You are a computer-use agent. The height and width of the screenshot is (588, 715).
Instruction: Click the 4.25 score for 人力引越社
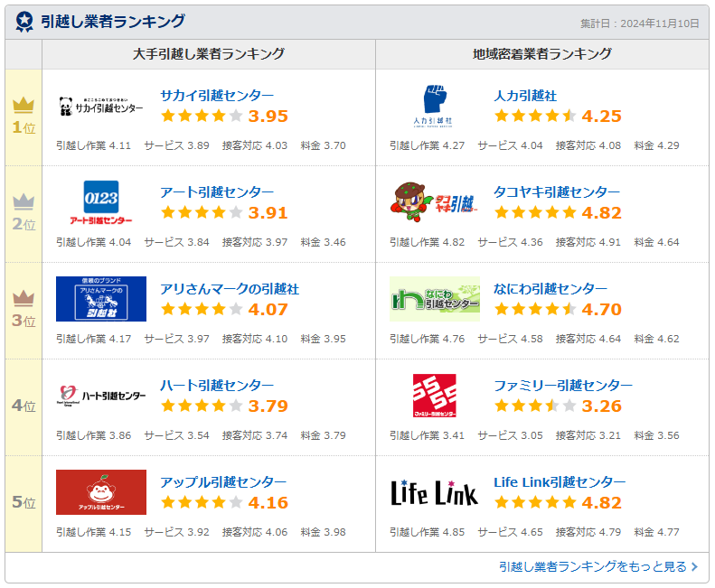tap(602, 117)
